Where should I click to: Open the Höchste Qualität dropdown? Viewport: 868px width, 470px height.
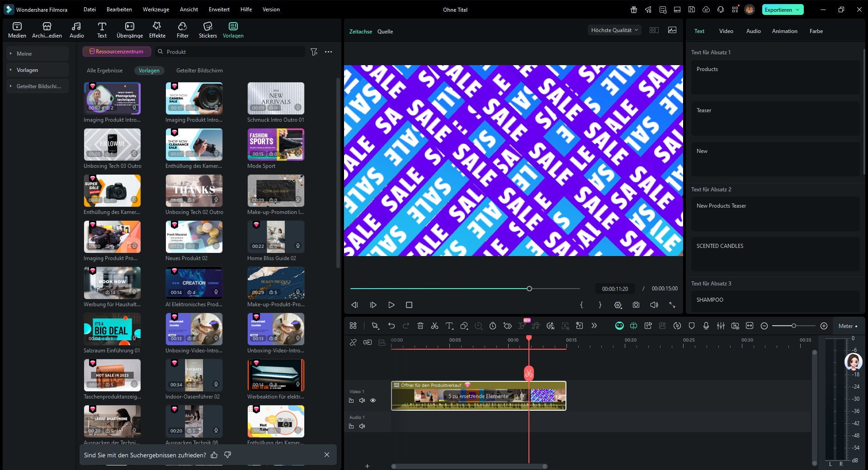point(614,30)
